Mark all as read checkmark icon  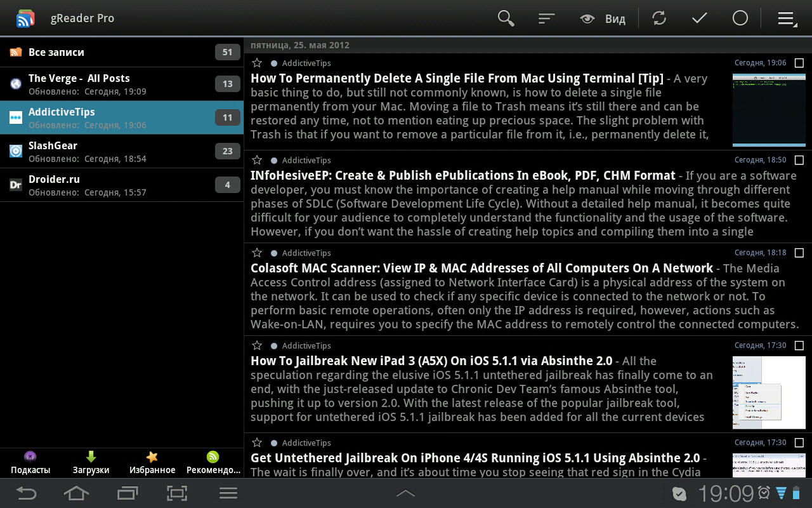tap(699, 18)
